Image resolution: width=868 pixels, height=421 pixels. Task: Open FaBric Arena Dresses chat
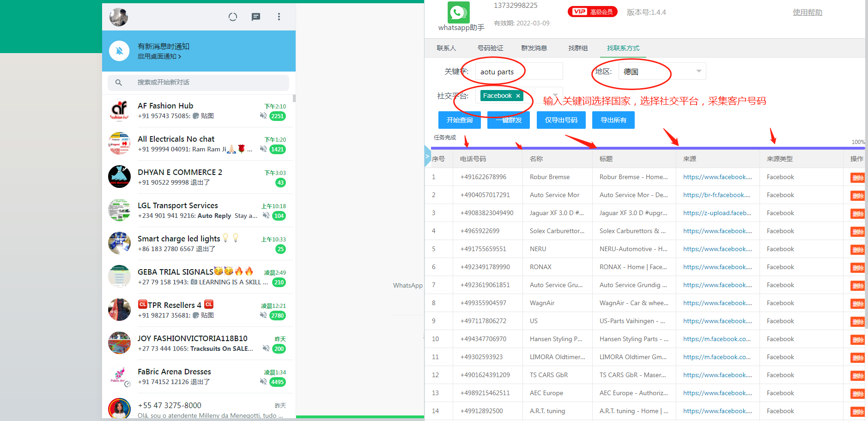click(x=199, y=376)
